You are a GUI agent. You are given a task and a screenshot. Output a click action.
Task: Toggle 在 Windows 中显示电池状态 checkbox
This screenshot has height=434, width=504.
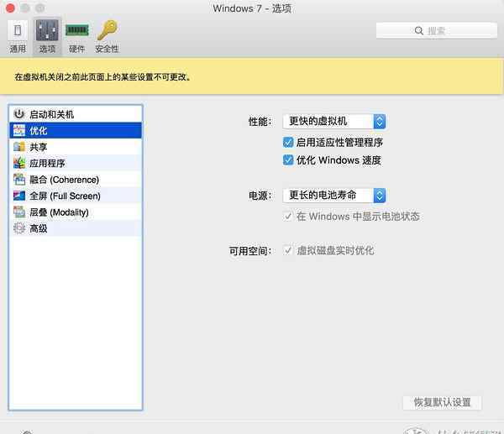288,217
